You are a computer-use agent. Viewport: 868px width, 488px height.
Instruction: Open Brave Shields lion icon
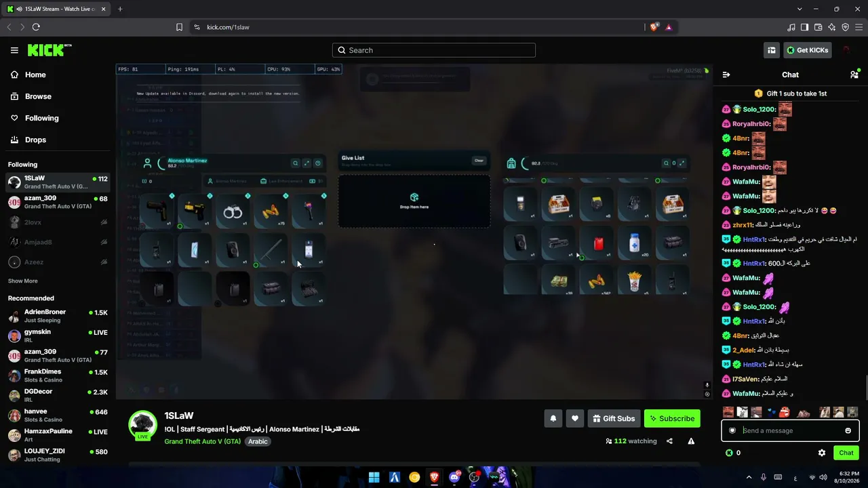coord(654,27)
